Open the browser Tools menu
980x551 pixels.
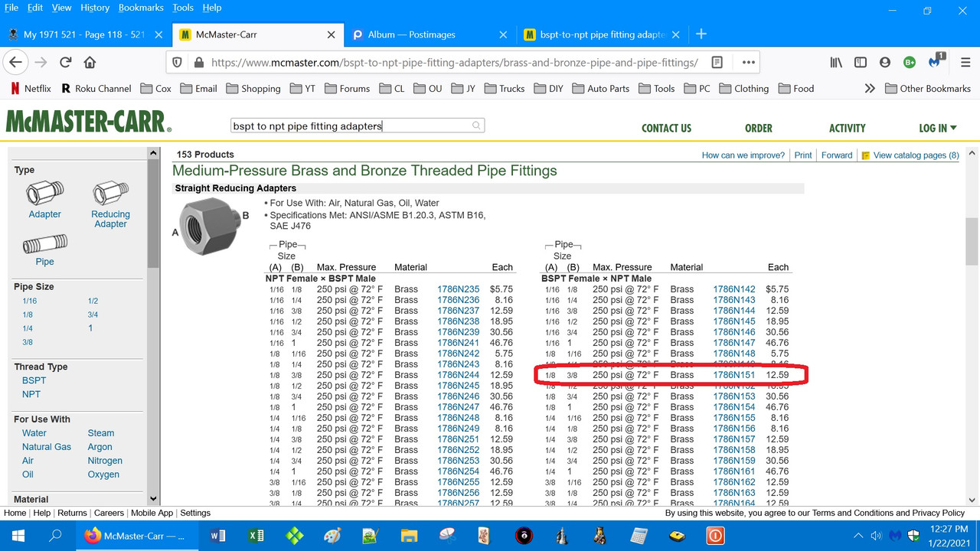[183, 8]
